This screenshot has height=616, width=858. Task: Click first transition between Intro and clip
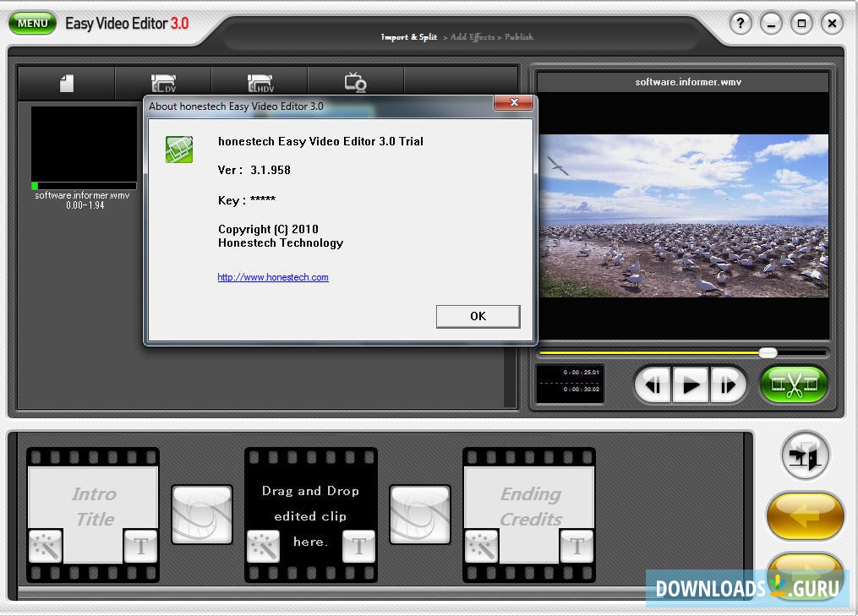pyautogui.click(x=202, y=514)
